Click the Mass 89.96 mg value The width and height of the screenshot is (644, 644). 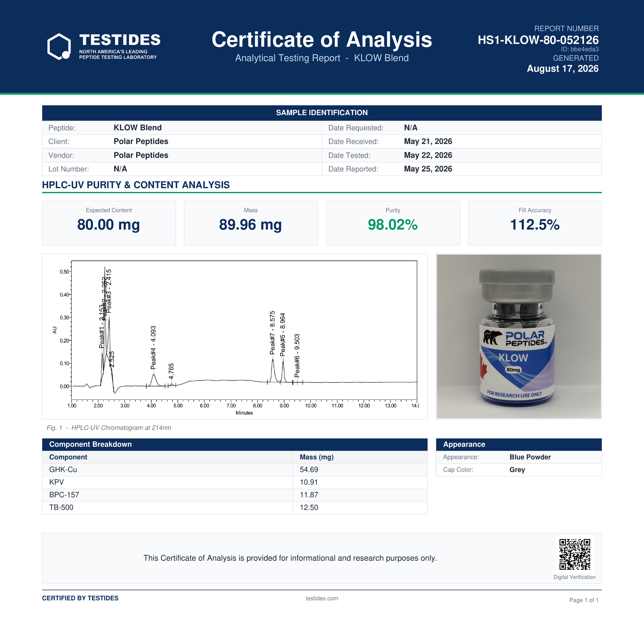pos(251,225)
